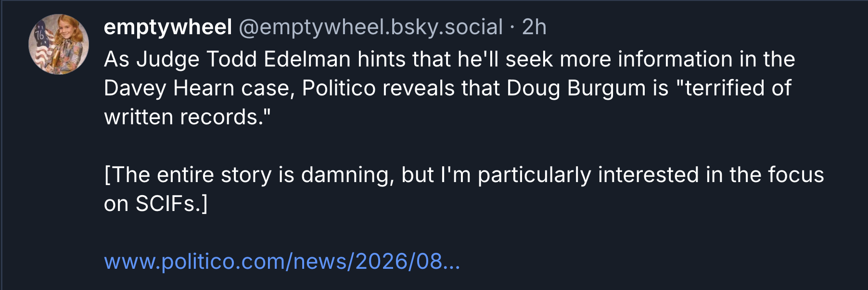This screenshot has width=868, height=290.
Task: Click the opening bracket before "The entire story"
Action: point(107,175)
